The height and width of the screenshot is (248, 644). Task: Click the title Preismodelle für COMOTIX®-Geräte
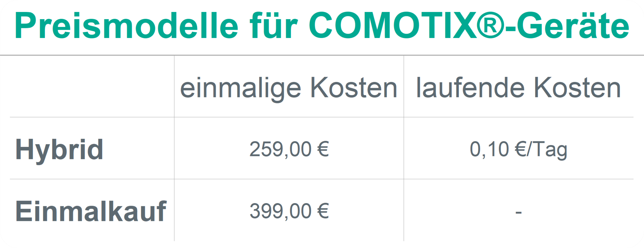click(x=322, y=26)
